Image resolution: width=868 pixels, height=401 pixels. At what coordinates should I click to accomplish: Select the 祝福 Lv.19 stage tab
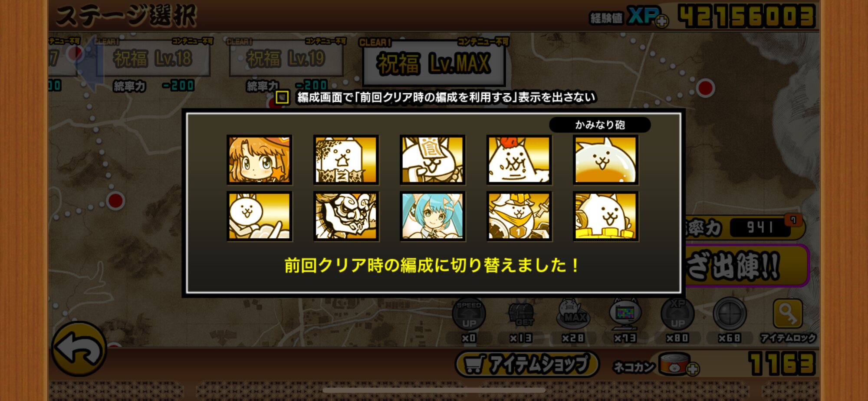[286, 58]
